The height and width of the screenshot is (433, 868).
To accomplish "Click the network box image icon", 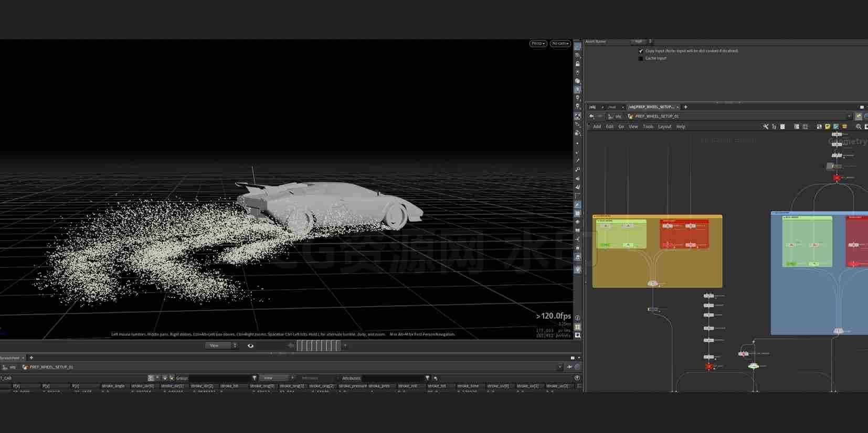I will 836,127.
